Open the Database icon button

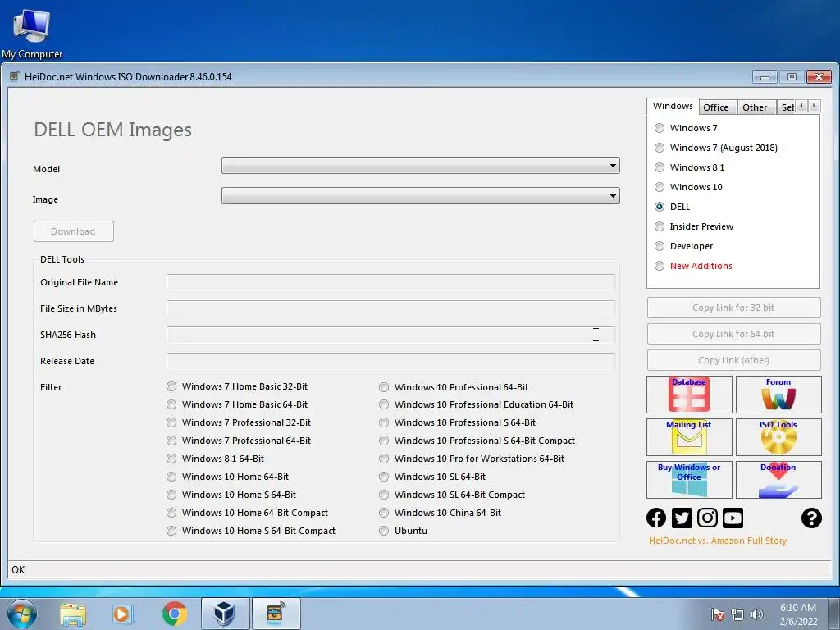pos(689,395)
